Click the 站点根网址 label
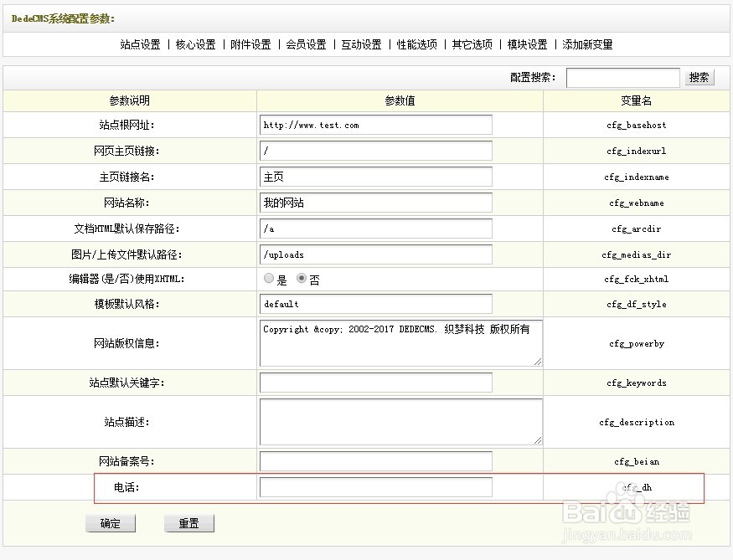The image size is (733, 560). coord(126,125)
